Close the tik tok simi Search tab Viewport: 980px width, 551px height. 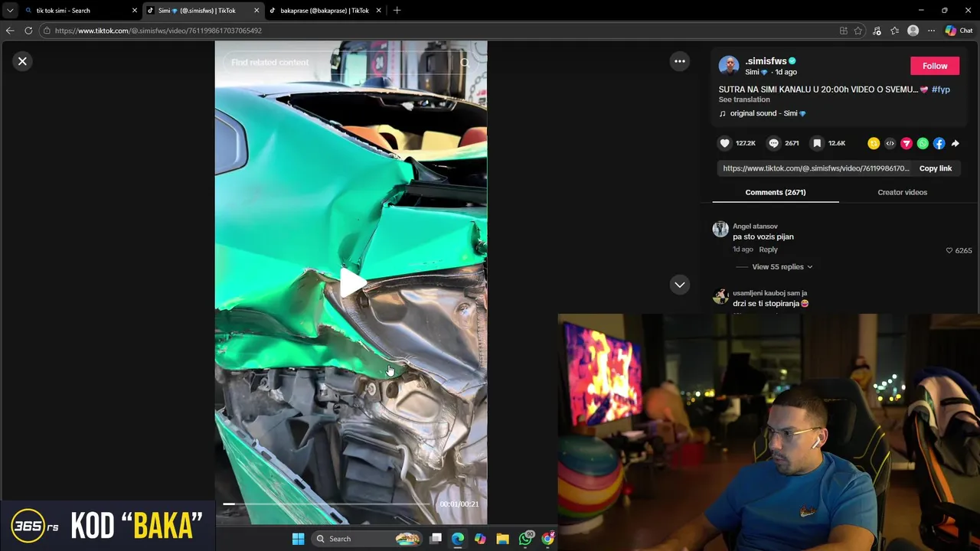[135, 11]
